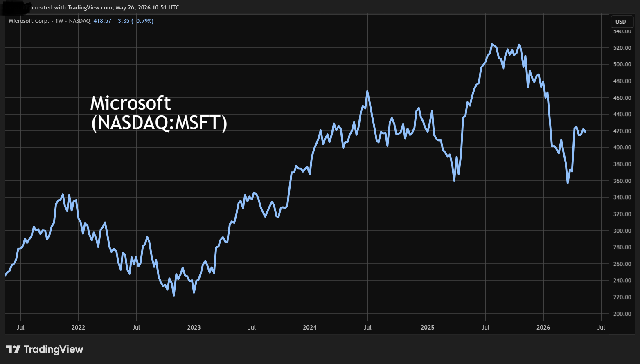Click the Microsoft (NASDAQ:MSFT) chart annotation
Image resolution: width=640 pixels, height=364 pixels.
pyautogui.click(x=159, y=113)
